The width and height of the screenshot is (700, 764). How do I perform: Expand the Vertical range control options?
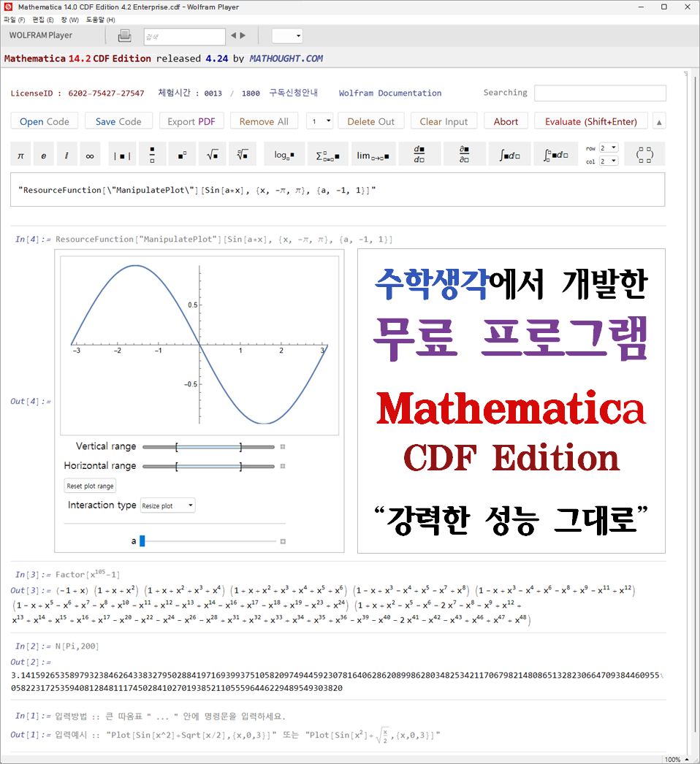(283, 446)
